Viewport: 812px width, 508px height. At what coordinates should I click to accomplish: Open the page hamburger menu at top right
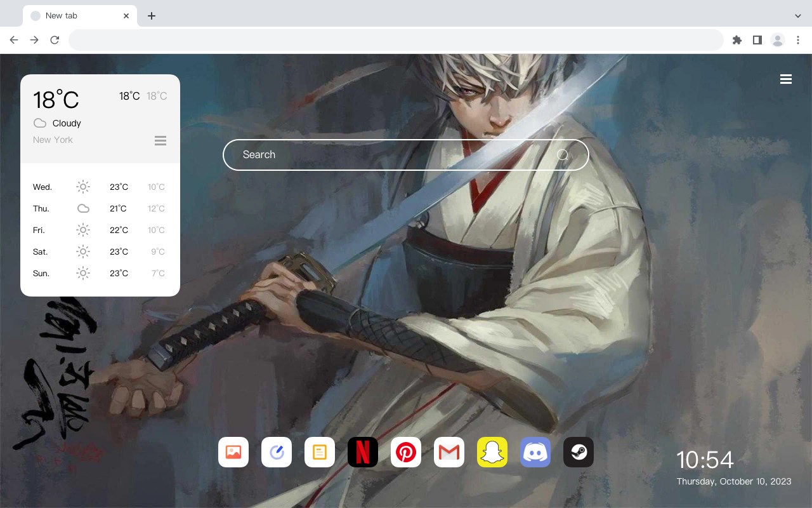click(x=786, y=79)
